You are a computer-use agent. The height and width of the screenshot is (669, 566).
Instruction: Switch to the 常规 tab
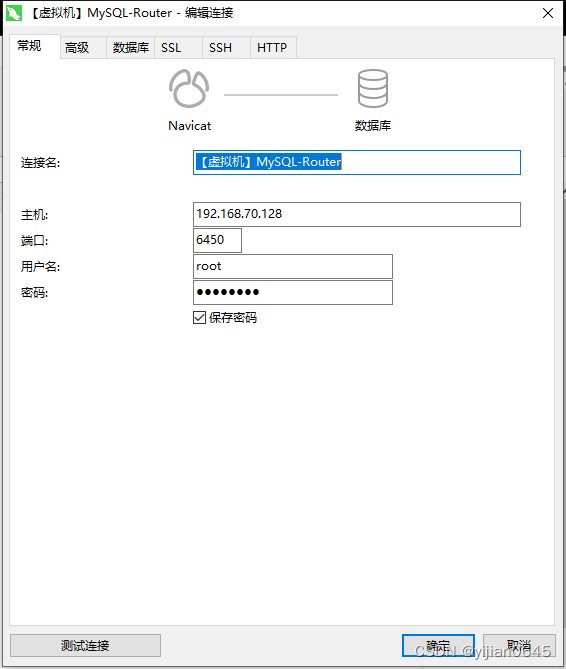point(35,46)
